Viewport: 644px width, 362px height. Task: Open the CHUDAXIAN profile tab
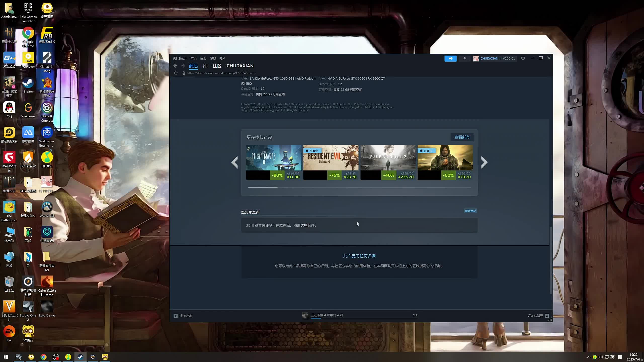click(x=240, y=66)
